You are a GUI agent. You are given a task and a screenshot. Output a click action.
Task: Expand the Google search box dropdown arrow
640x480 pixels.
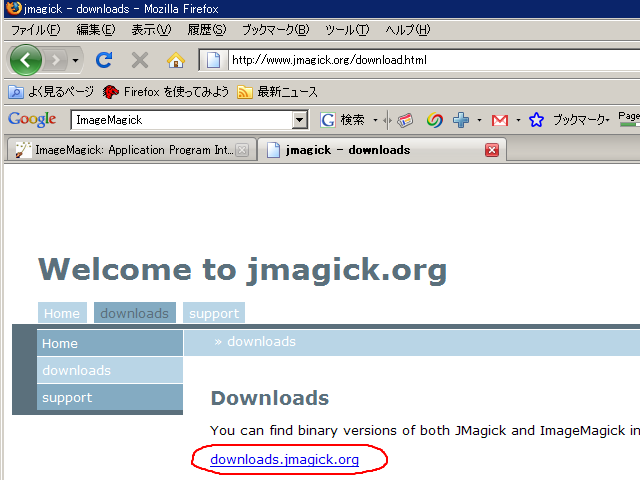[x=300, y=120]
